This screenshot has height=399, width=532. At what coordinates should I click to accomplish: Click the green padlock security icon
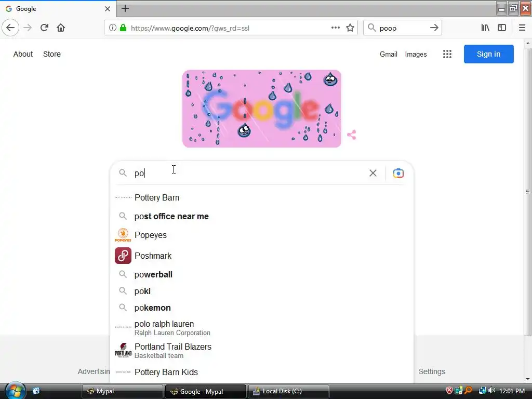(123, 28)
